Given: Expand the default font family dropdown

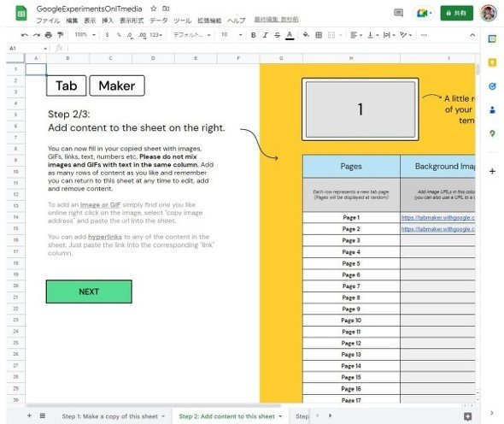Looking at the screenshot, I should 192,35.
